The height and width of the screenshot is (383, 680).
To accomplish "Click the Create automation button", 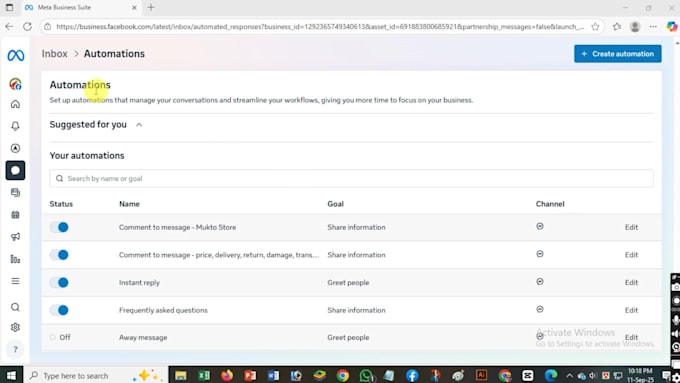I will click(x=618, y=54).
